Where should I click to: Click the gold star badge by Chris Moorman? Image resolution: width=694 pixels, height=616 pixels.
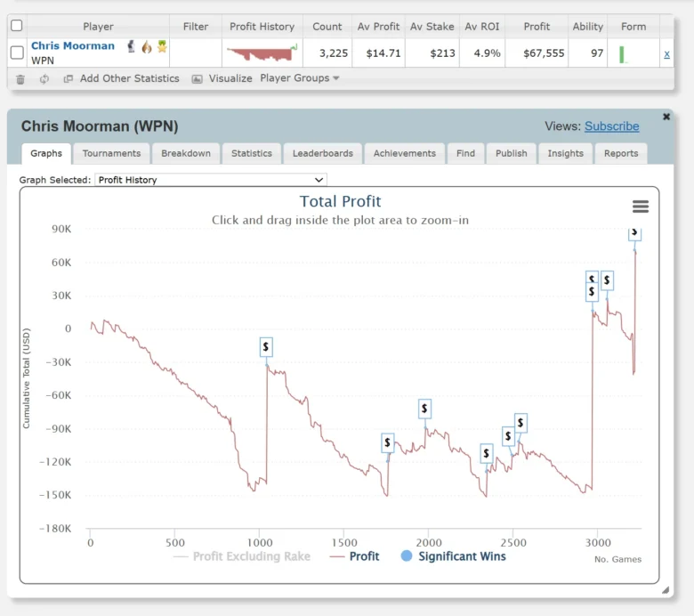(162, 46)
